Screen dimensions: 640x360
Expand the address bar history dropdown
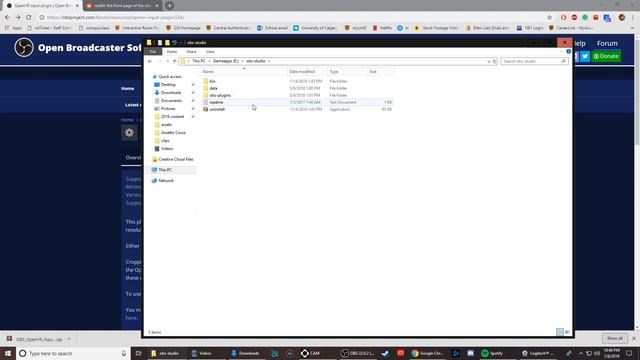click(489, 61)
